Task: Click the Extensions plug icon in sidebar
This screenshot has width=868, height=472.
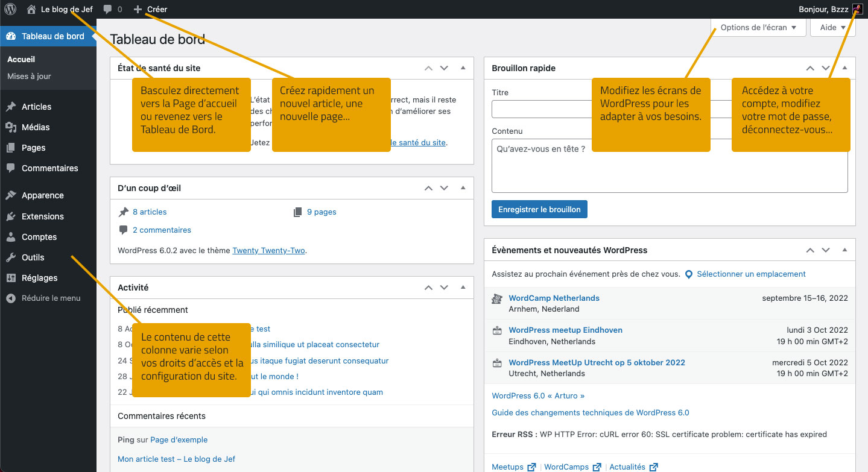Action: pyautogui.click(x=11, y=216)
